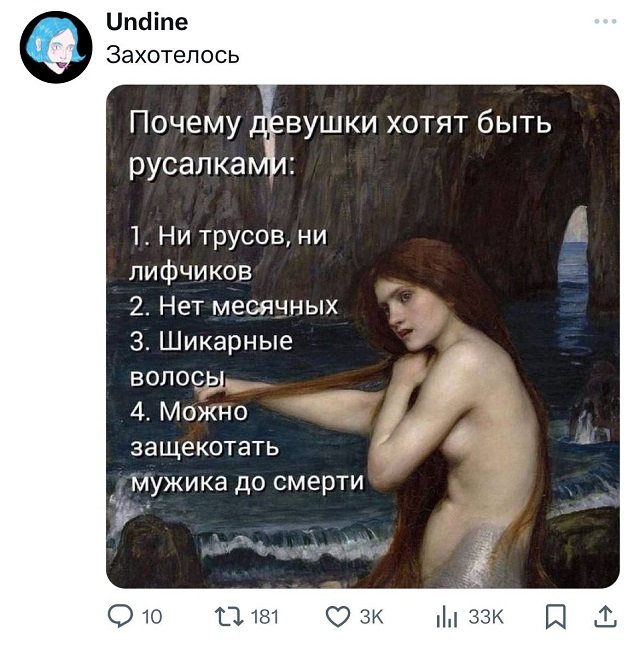Image resolution: width=640 pixels, height=647 pixels.
Task: Click the 181 reposts count
Action: (265, 617)
